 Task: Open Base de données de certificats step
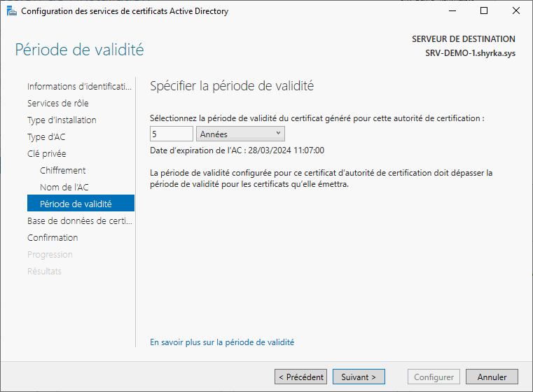pyautogui.click(x=79, y=221)
